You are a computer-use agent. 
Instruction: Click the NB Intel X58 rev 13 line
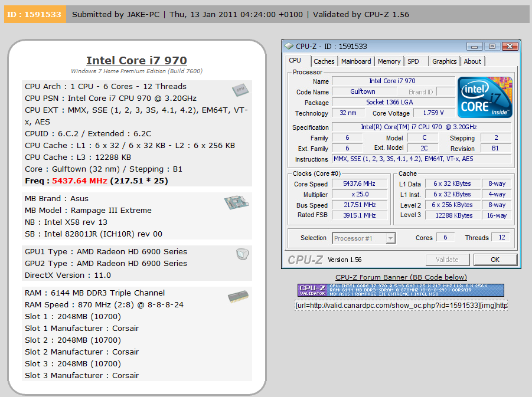coord(66,222)
